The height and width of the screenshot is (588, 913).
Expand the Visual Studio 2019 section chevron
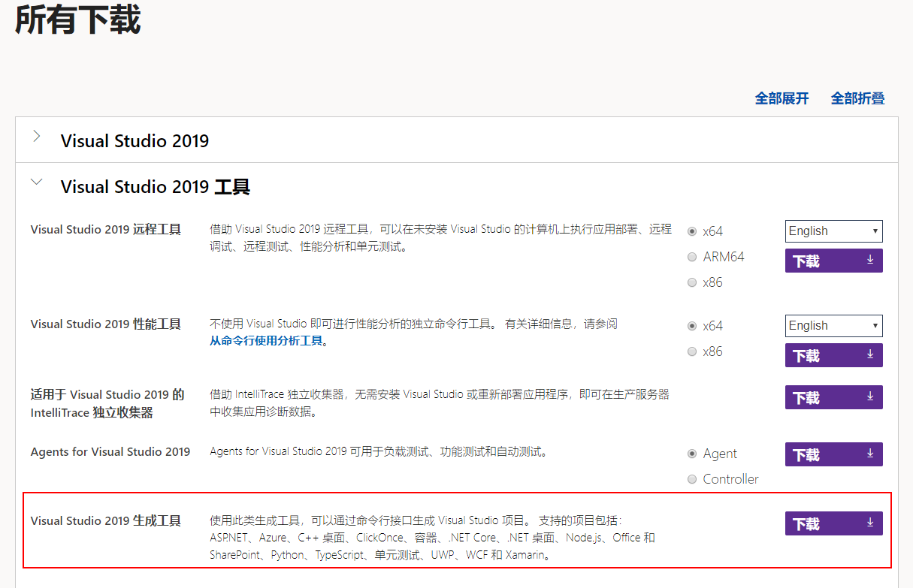37,137
